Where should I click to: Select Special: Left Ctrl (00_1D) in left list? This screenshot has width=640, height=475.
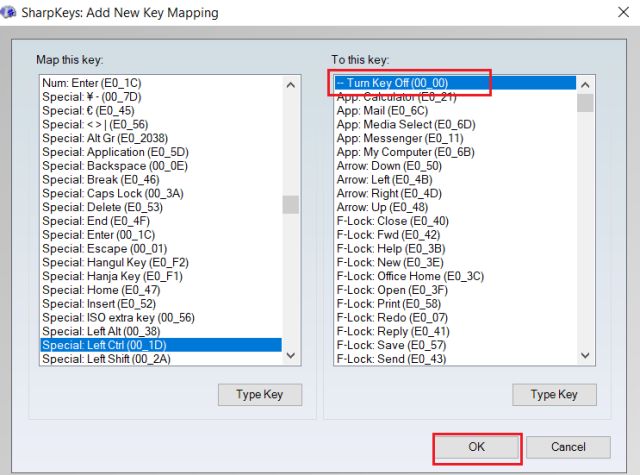point(107,345)
